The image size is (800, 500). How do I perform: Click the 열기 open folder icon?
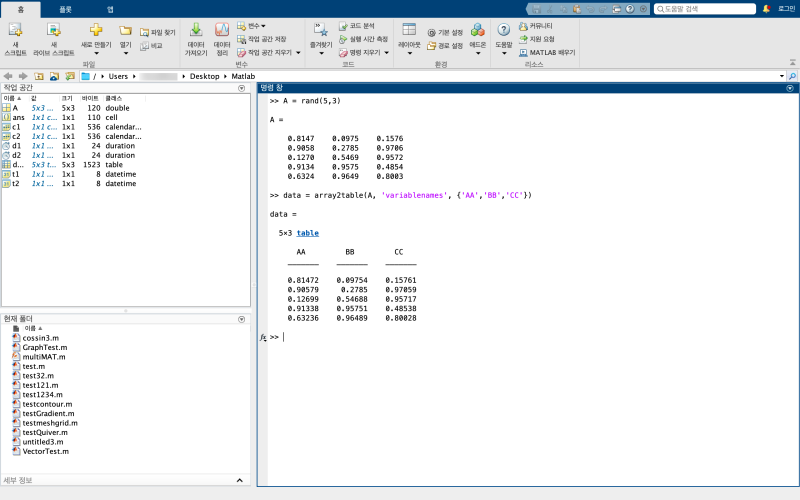click(126, 31)
